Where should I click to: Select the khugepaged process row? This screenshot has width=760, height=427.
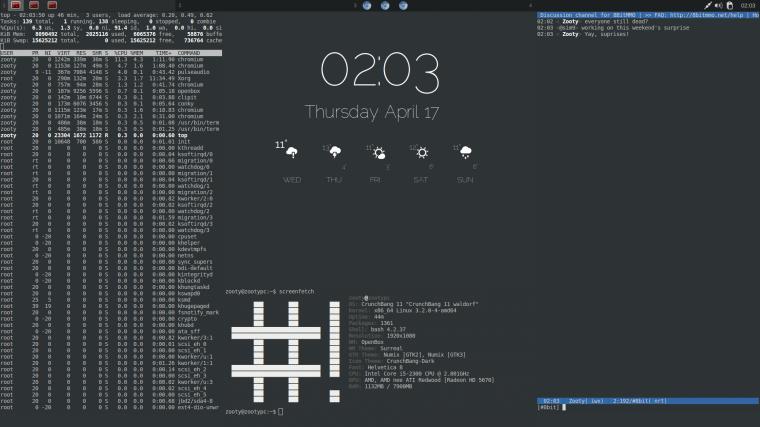pos(111,306)
